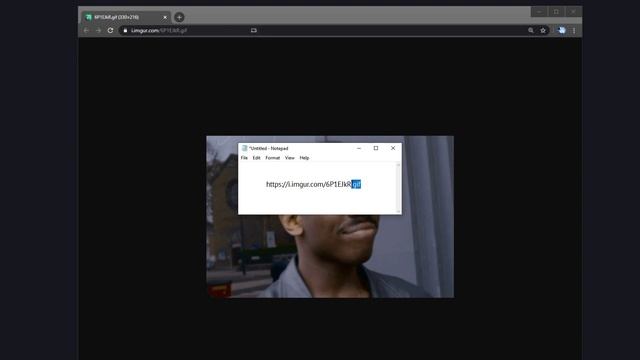This screenshot has height=360, width=640.
Task: Go back using the browser back arrow
Action: click(x=86, y=30)
